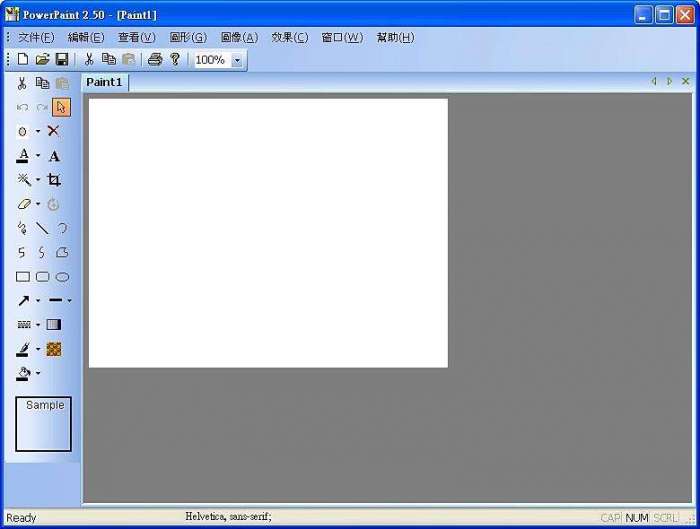Open zoom percentage dropdown showing 100%

pyautogui.click(x=237, y=60)
